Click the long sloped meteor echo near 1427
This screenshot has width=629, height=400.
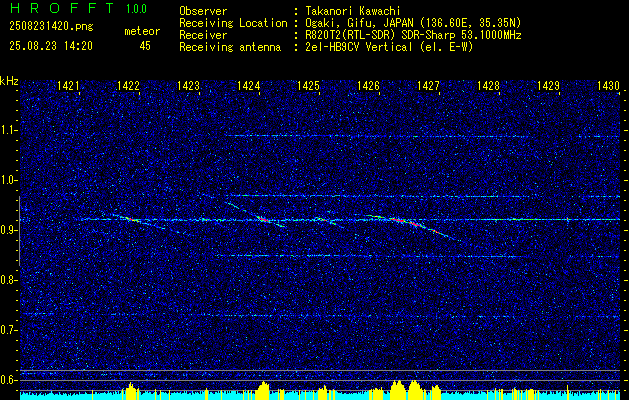pos(413,227)
